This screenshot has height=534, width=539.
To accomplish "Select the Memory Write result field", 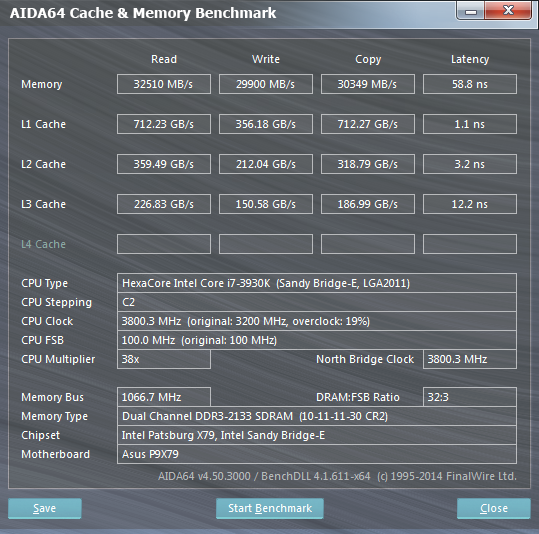I will click(x=266, y=84).
